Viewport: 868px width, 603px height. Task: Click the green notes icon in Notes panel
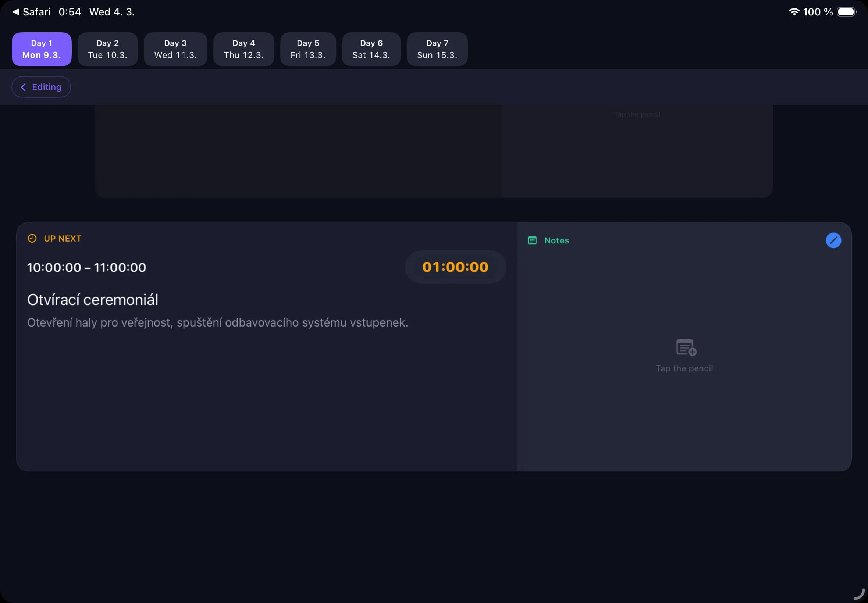click(532, 240)
